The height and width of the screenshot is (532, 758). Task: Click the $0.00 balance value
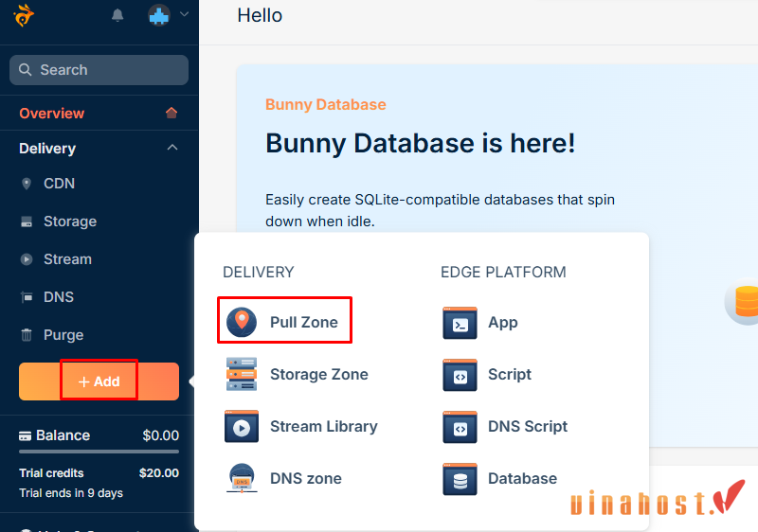[160, 435]
